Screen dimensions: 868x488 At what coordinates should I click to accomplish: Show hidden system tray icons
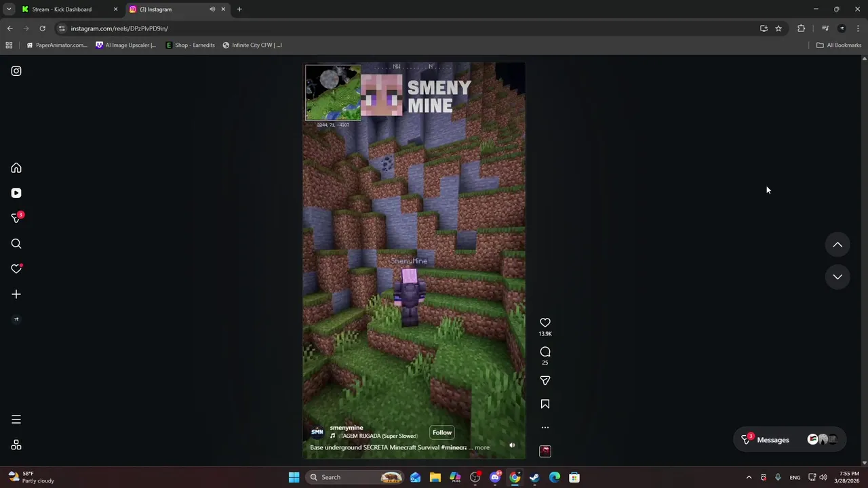749,477
